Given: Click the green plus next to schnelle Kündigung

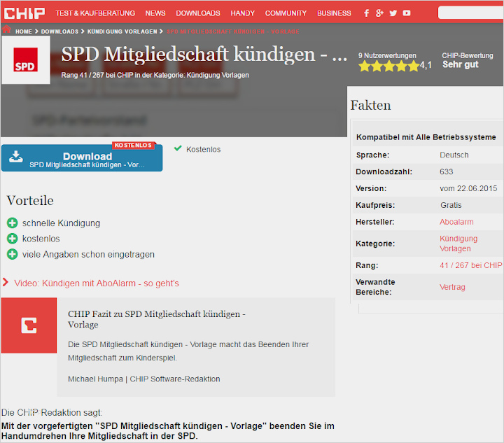Looking at the screenshot, I should pyautogui.click(x=12, y=223).
